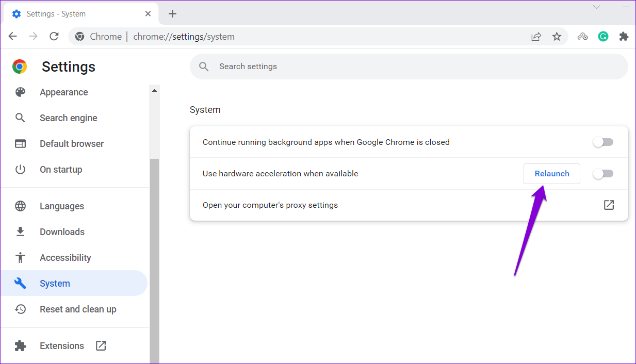This screenshot has width=636, height=364.
Task: Click the Downloads arrow icon
Action: [20, 232]
